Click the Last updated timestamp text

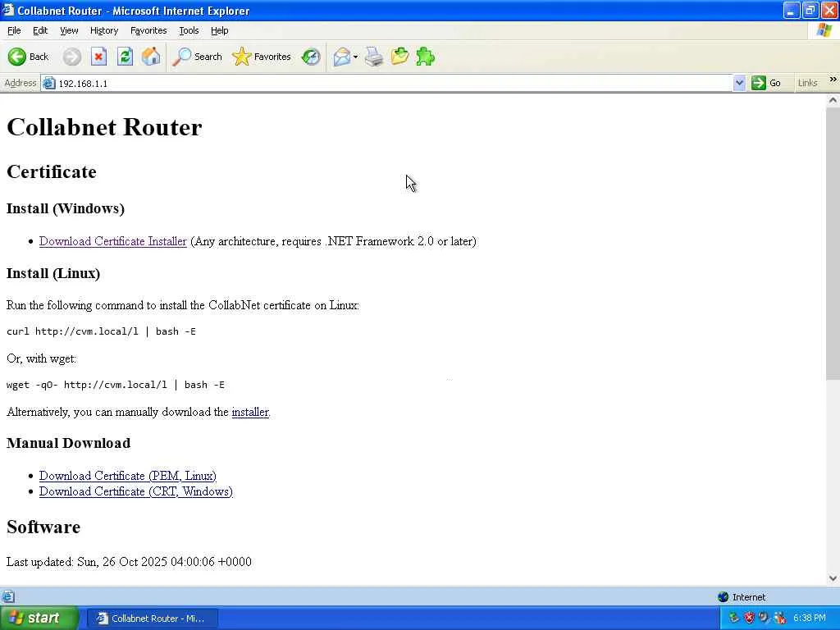129,561
